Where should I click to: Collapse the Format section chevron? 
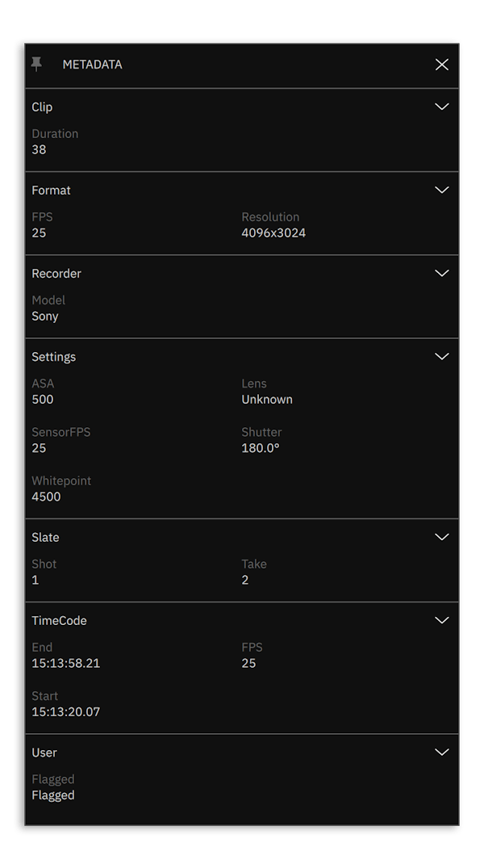441,190
